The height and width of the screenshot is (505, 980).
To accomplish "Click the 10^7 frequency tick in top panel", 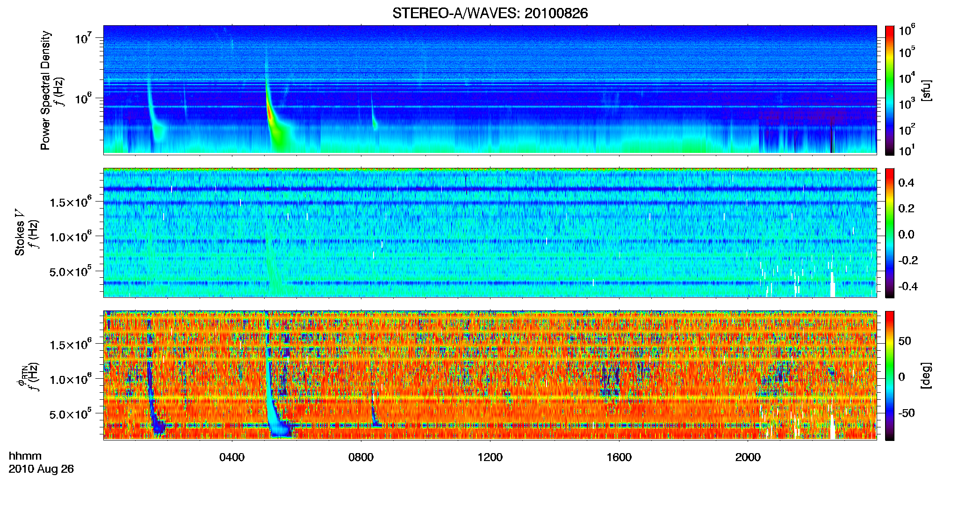I will coord(82,37).
